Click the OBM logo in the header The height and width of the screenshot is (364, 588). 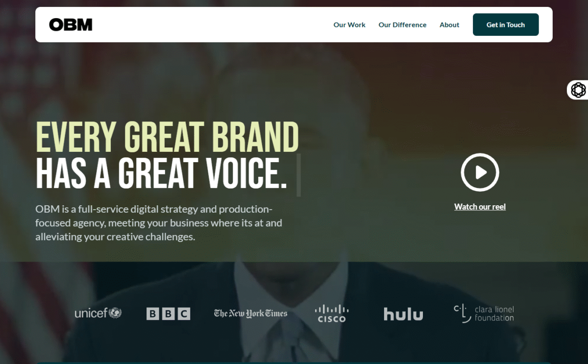(71, 24)
